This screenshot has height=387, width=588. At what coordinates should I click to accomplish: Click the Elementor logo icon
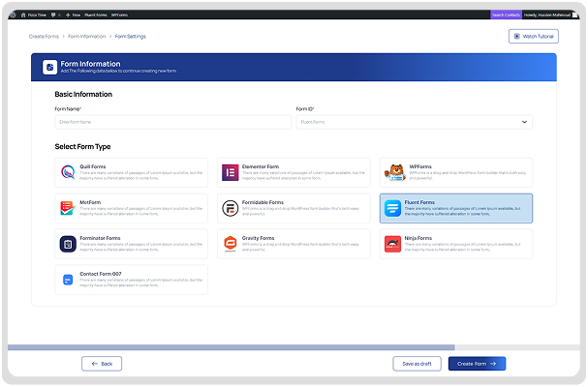point(231,173)
